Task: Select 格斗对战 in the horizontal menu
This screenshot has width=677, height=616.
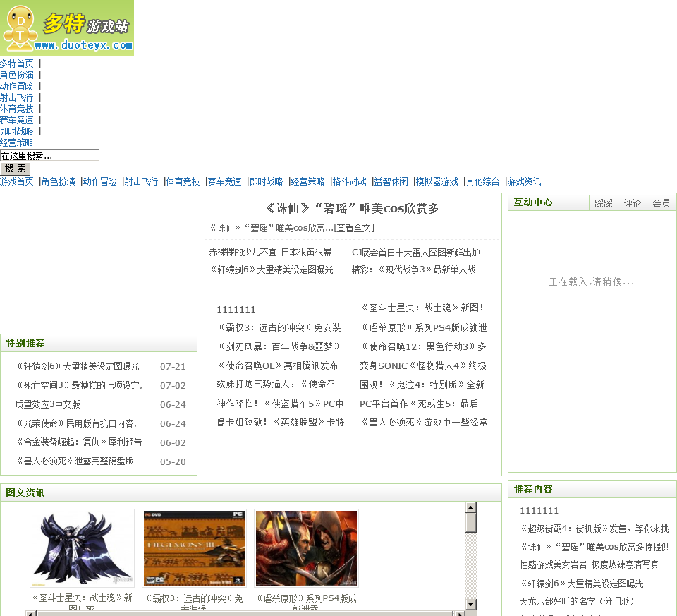Action: coord(349,181)
